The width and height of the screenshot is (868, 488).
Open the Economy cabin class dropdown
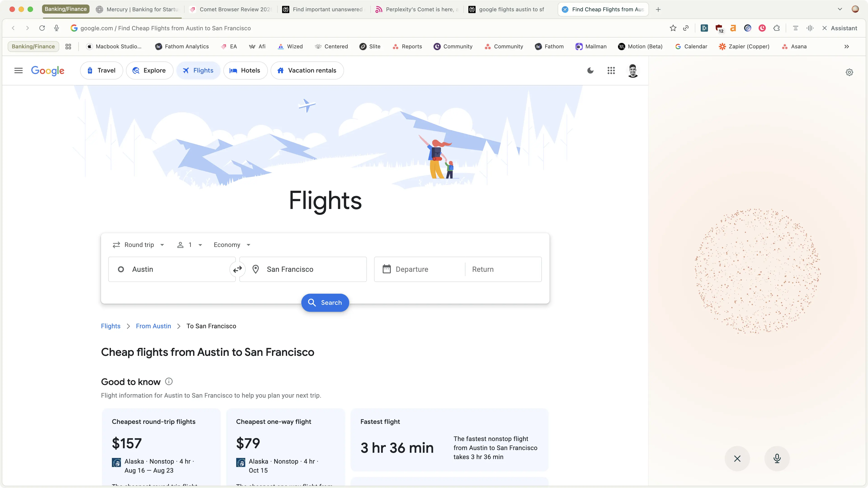click(x=231, y=245)
